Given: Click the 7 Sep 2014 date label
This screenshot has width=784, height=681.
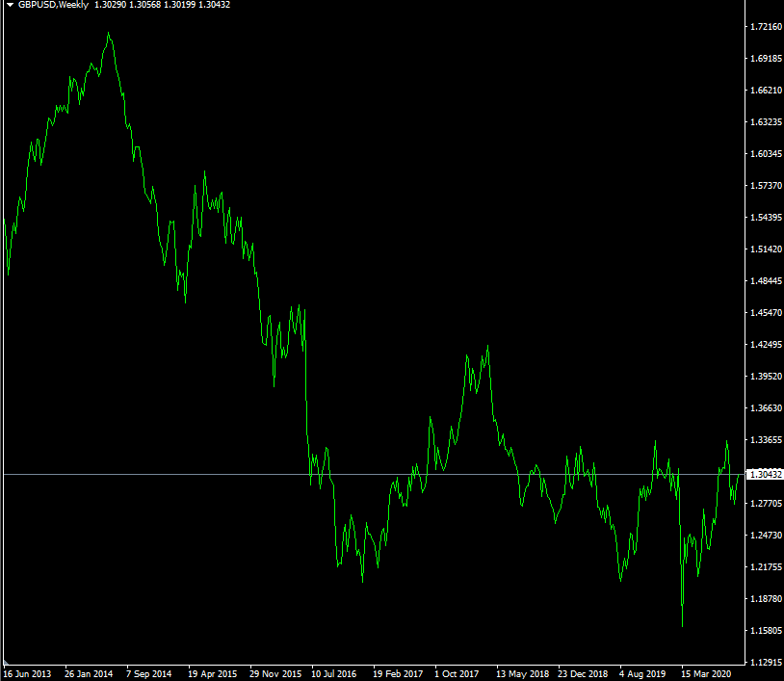Looking at the screenshot, I should [x=148, y=674].
